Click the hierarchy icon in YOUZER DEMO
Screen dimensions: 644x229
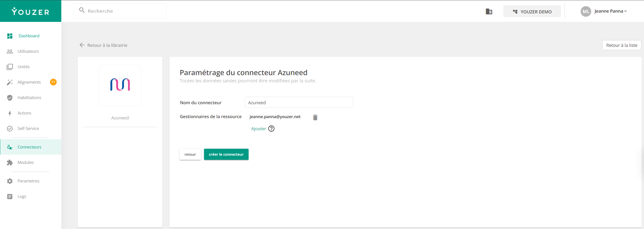point(515,12)
